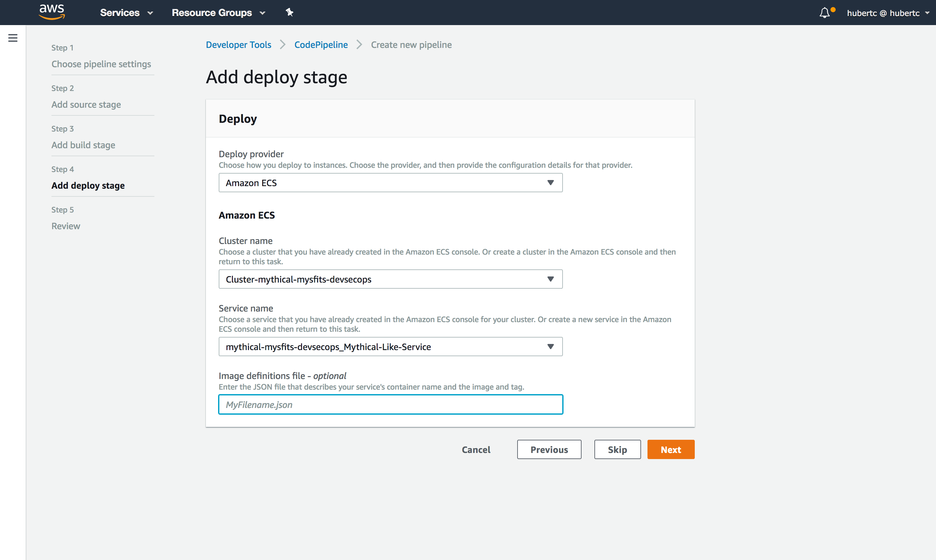Viewport: 936px width, 560px height.
Task: Go to CodePipeline breadcrumb
Action: 321,45
